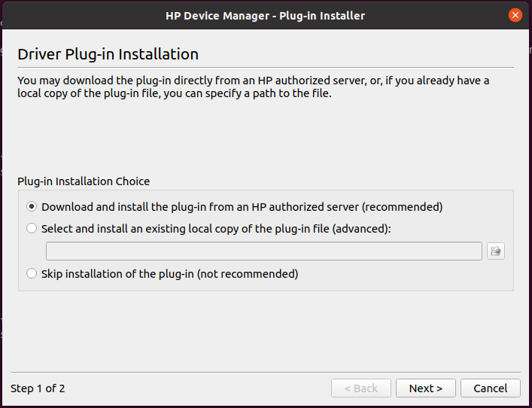Image resolution: width=532 pixels, height=408 pixels.
Task: Choose the existing local copy radio button
Action: click(x=32, y=228)
